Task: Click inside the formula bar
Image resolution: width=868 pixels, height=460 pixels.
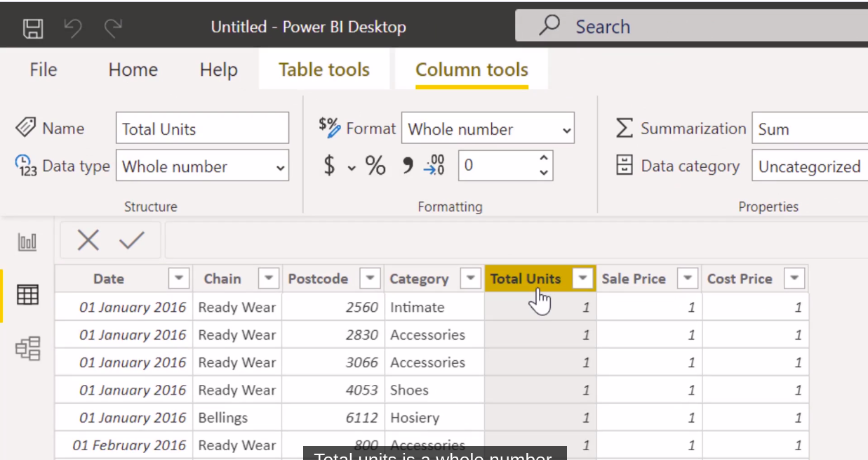Action: coord(516,240)
